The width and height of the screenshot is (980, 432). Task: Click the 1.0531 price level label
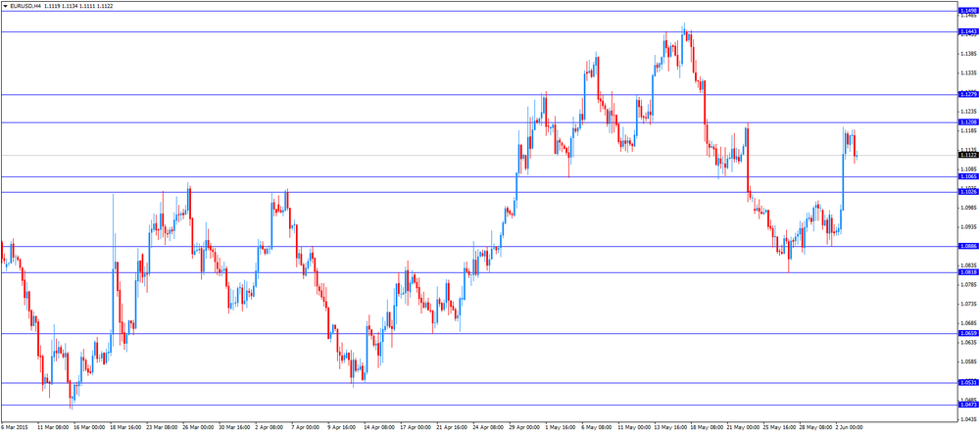tap(967, 383)
